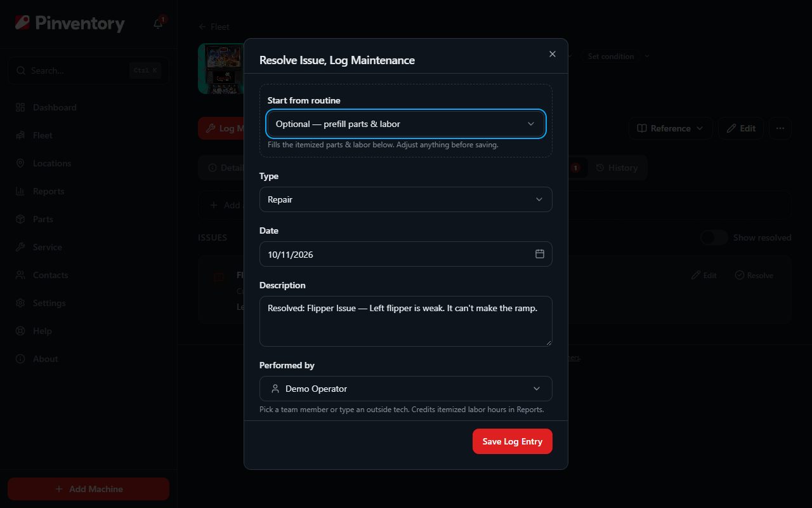Click the About info sidebar icon
Image resolution: width=812 pixels, height=508 pixels.
tap(20, 359)
